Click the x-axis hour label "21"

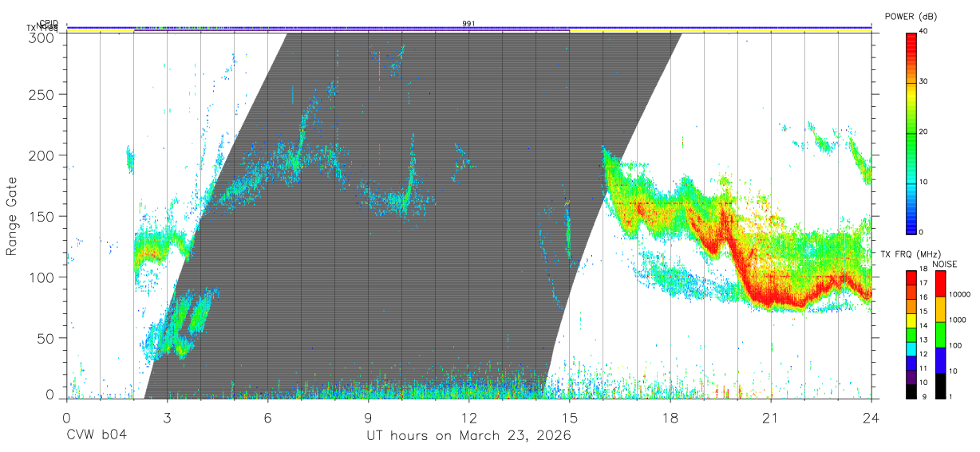770,417
